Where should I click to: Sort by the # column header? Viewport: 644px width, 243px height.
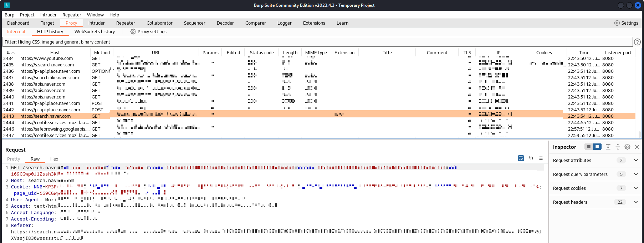pos(10,53)
